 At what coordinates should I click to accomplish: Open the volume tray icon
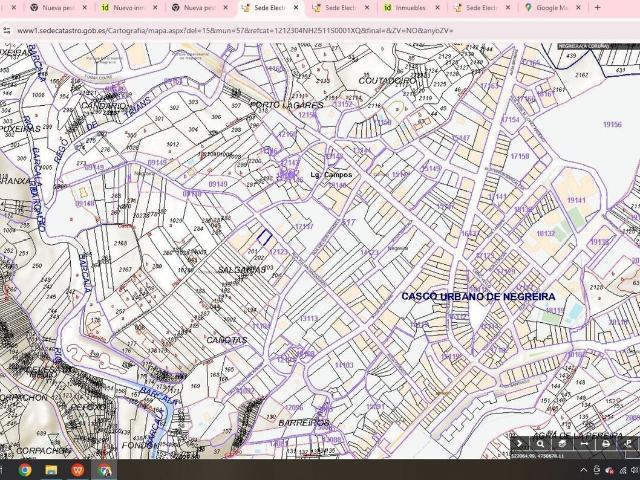[636, 471]
